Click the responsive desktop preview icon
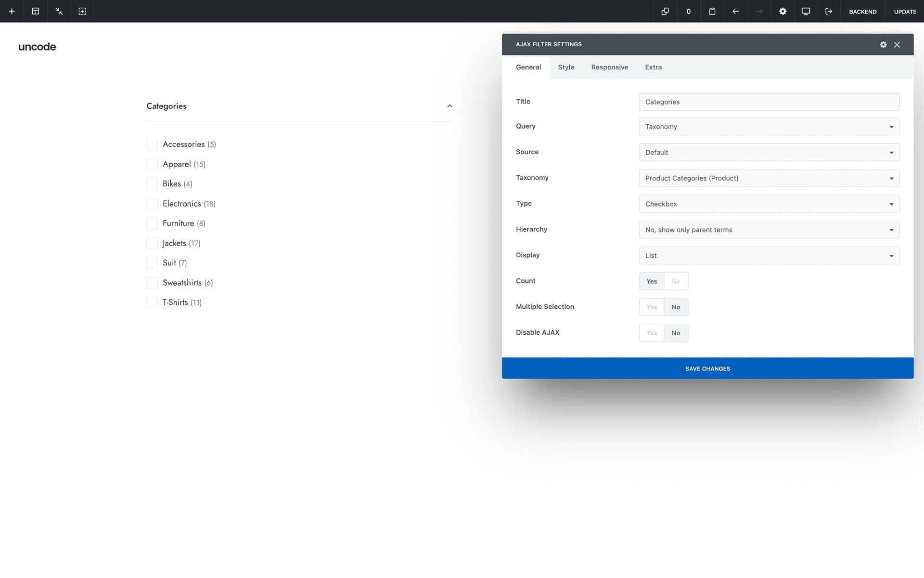 click(x=805, y=11)
